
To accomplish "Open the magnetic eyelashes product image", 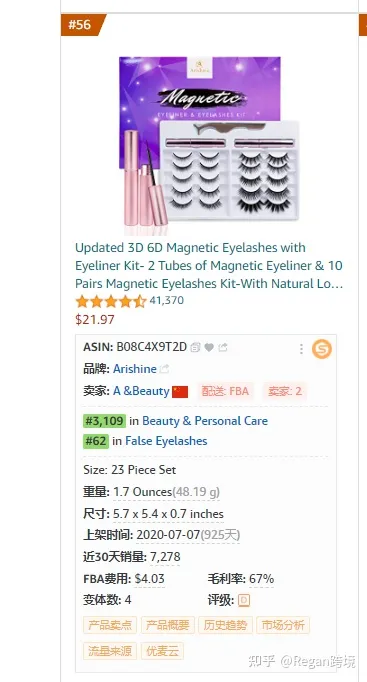I will point(210,143).
